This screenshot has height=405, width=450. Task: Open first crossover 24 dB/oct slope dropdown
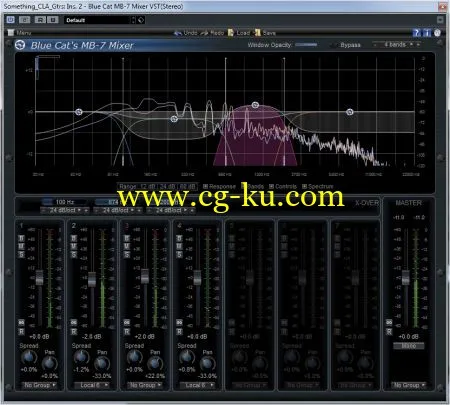(x=65, y=210)
